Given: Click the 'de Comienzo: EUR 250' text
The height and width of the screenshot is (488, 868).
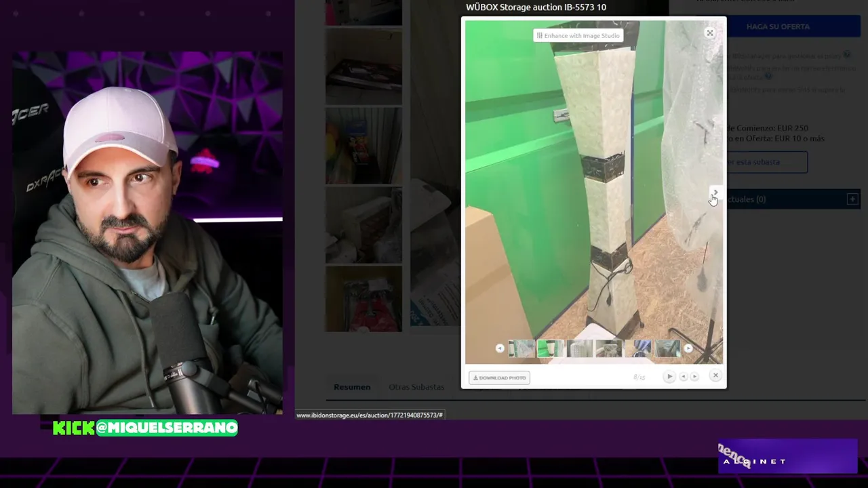Looking at the screenshot, I should click(x=767, y=128).
